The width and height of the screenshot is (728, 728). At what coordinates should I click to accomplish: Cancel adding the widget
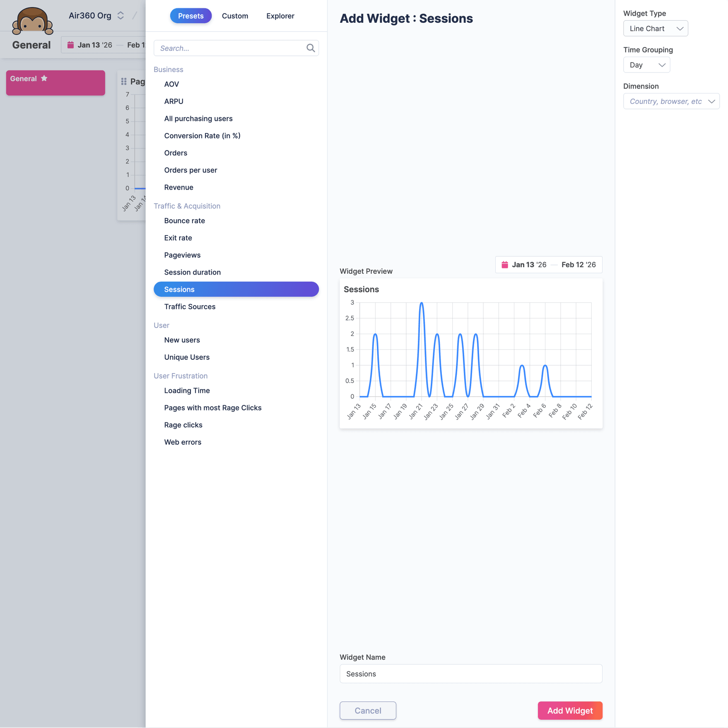coord(367,711)
